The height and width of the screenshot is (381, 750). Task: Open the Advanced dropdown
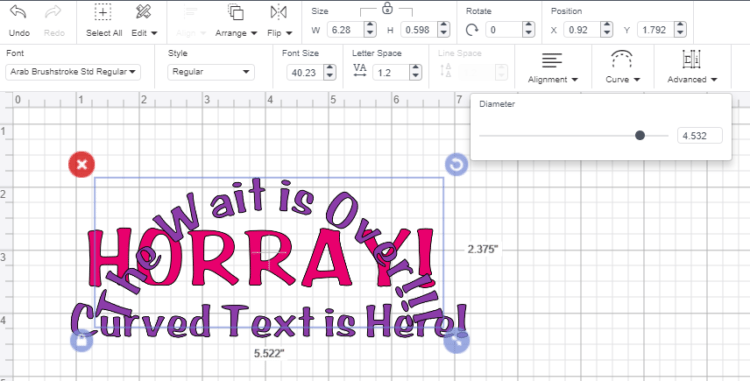pyautogui.click(x=692, y=80)
